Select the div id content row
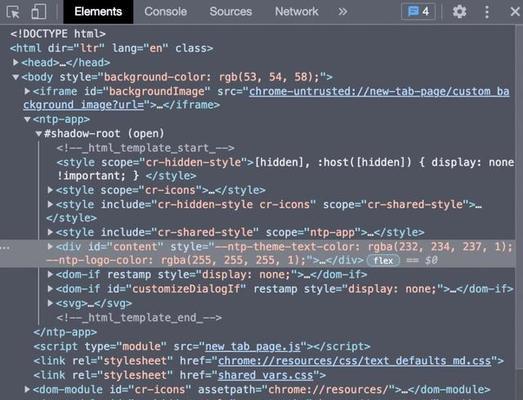 point(257,254)
